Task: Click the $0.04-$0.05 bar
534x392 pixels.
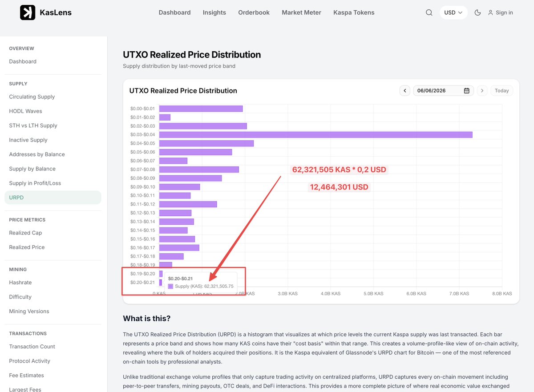Action: tap(206, 143)
